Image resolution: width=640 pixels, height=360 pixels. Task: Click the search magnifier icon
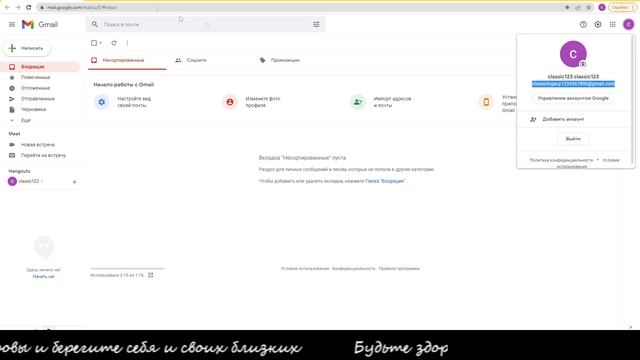[95, 24]
